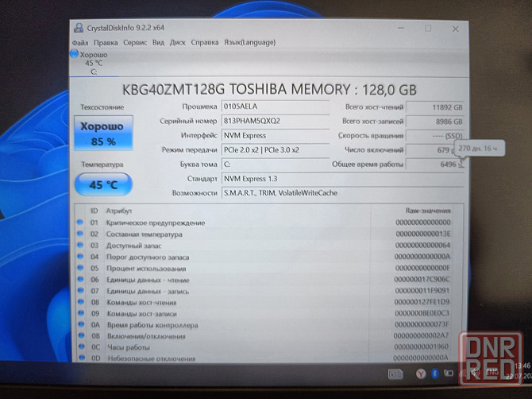Click the 45 °C temperature button
Screen dimensions: 532x399
click(x=103, y=184)
